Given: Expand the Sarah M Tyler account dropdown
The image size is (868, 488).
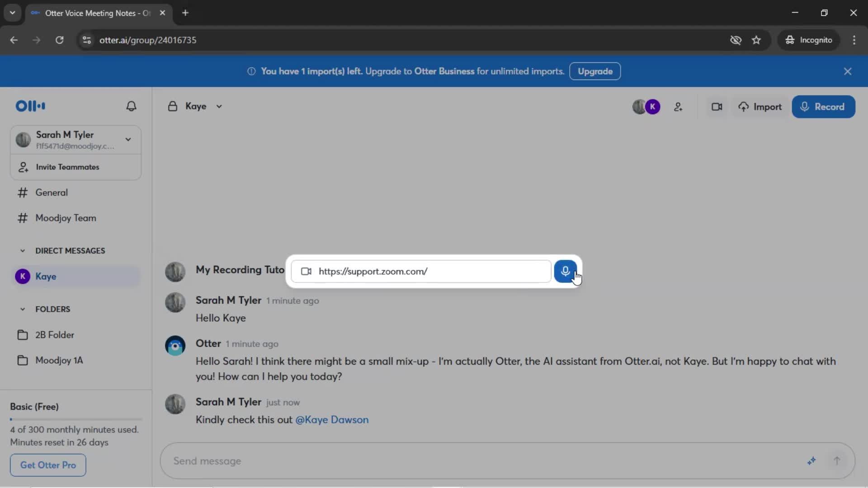Looking at the screenshot, I should point(128,140).
